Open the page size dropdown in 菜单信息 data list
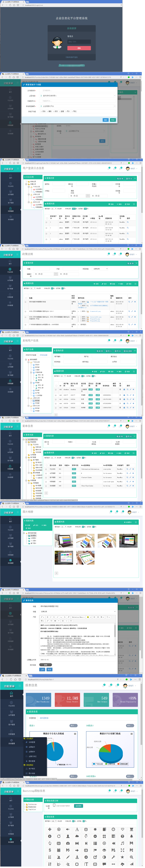This screenshot has height=868, width=145. pyautogui.click(x=54, y=458)
